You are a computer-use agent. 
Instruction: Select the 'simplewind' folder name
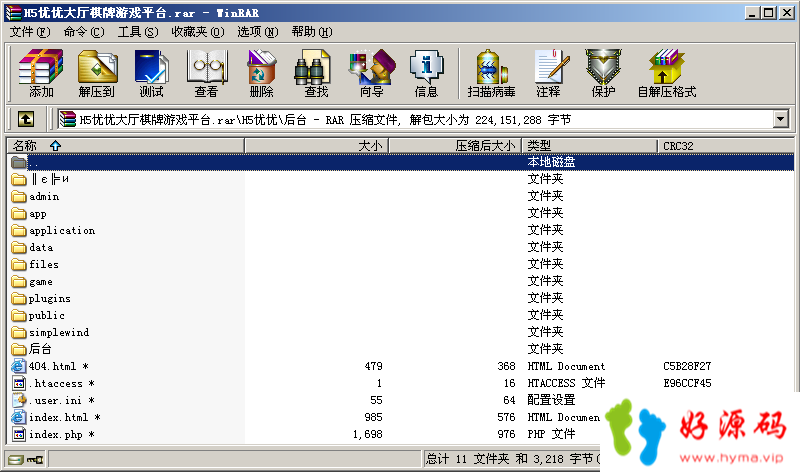[59, 333]
